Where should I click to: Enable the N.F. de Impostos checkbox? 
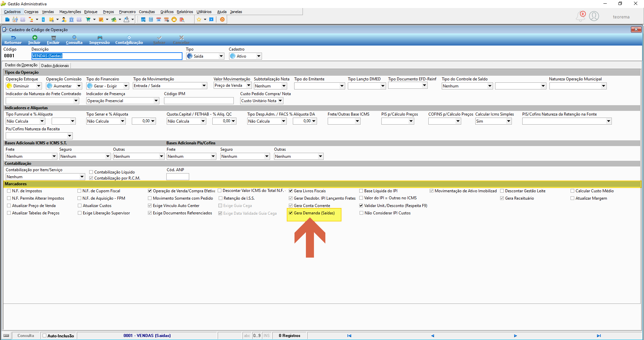point(9,191)
